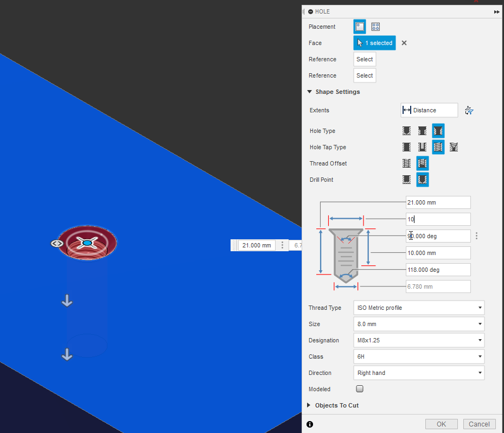Image resolution: width=504 pixels, height=433 pixels.
Task: Clear the face selection with the X
Action: click(x=404, y=43)
